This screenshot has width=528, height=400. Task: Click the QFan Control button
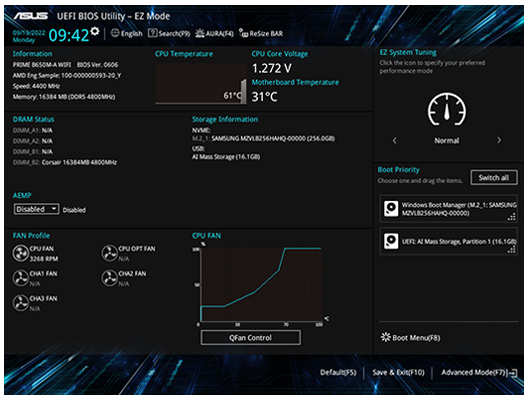click(x=251, y=338)
